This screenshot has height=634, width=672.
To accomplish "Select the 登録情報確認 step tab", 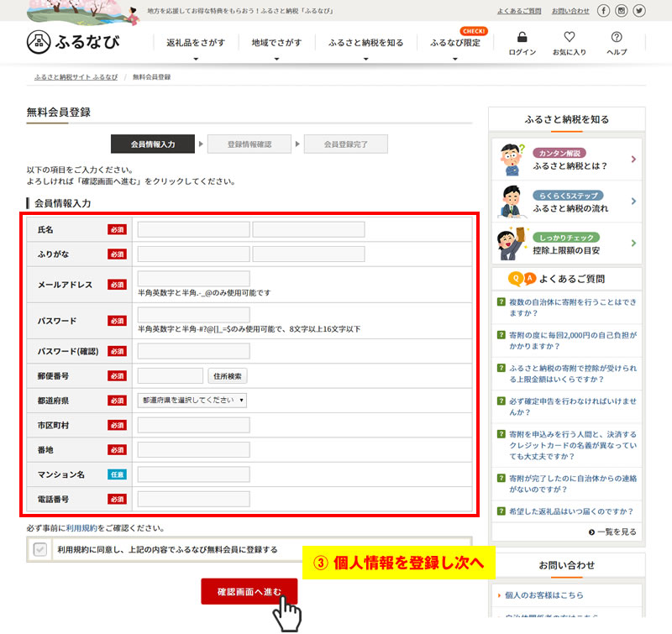I will pyautogui.click(x=249, y=144).
